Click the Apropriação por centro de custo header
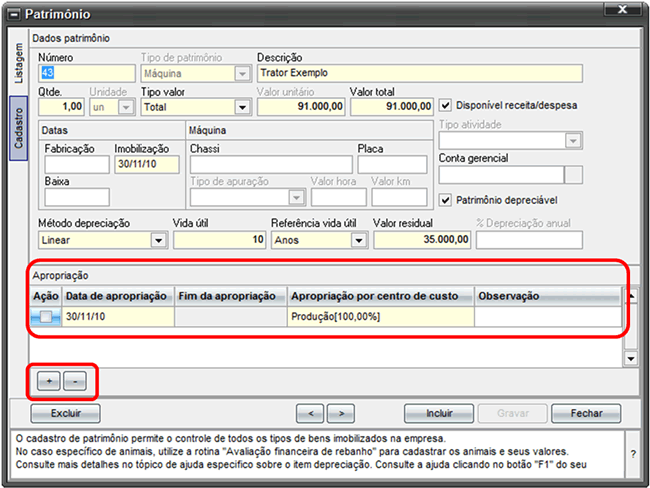 click(x=381, y=296)
